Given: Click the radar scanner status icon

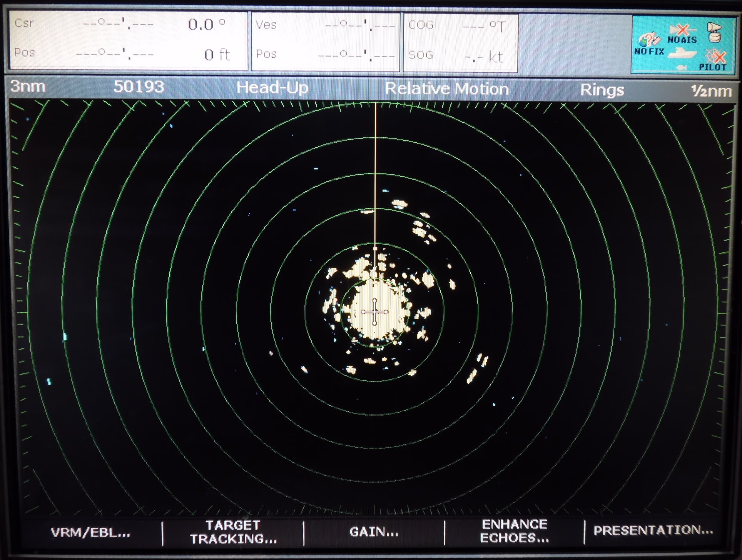Looking at the screenshot, I should click(x=714, y=32).
